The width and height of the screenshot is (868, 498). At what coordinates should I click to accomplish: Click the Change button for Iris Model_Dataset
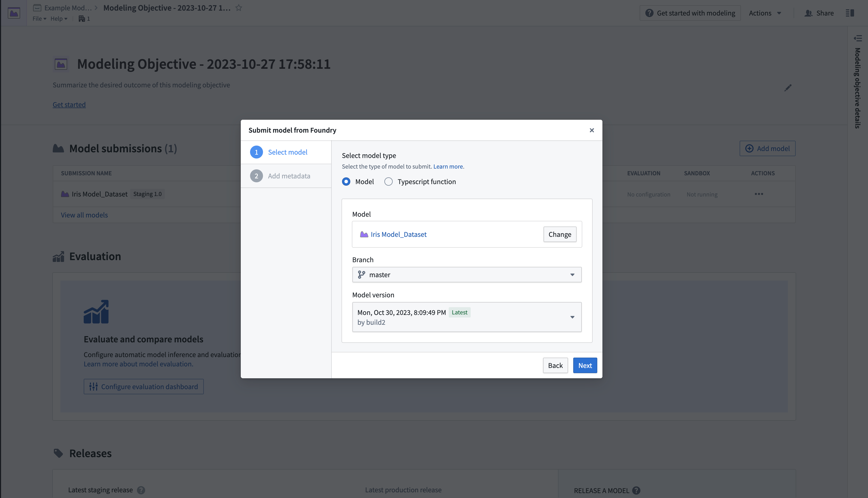[560, 234]
